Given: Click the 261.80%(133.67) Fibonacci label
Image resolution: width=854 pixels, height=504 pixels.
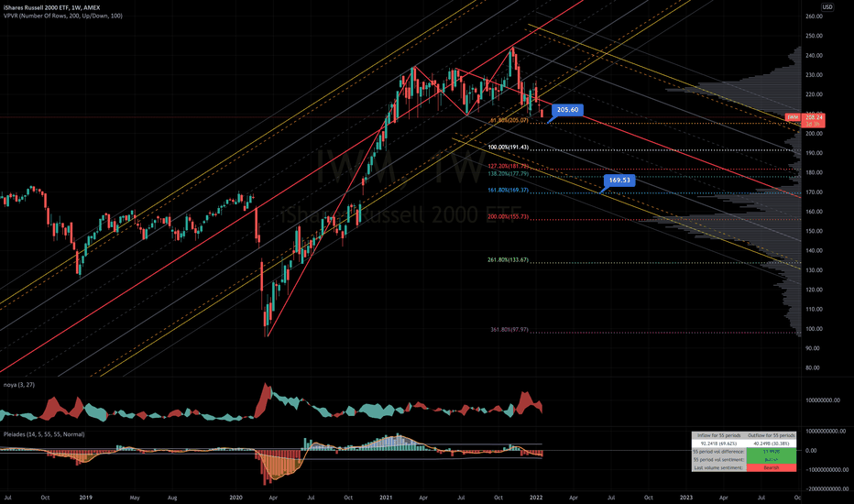Looking at the screenshot, I should click(509, 260).
